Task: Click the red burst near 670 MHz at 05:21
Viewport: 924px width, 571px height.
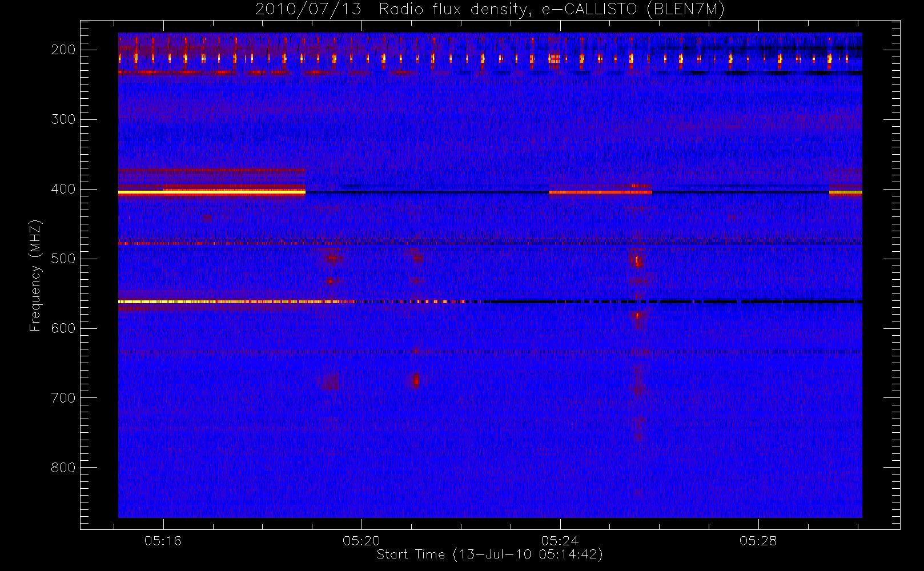Action: point(416,380)
